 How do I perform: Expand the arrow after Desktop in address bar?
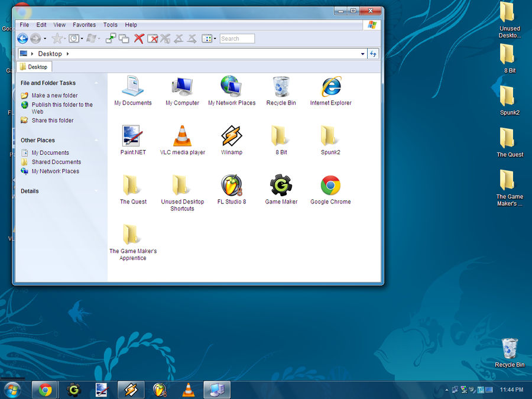pos(68,54)
